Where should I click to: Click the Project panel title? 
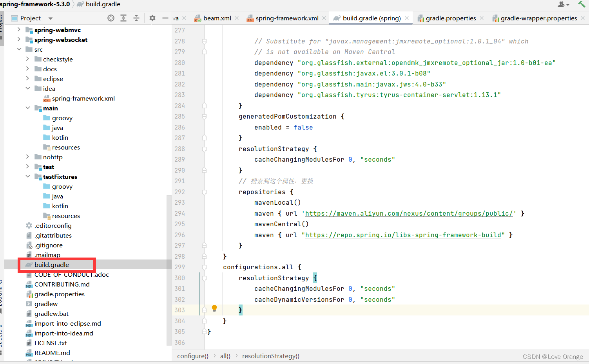tap(30, 18)
